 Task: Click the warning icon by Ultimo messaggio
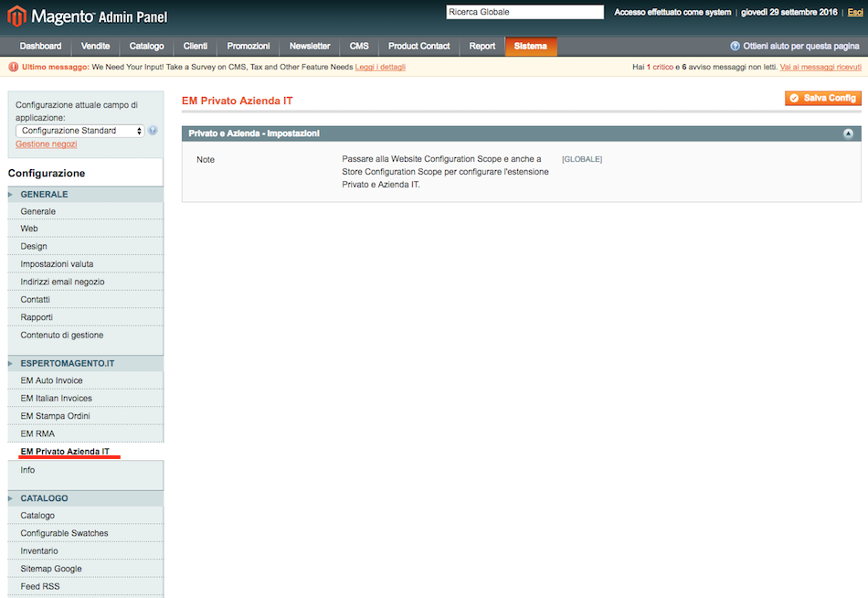pyautogui.click(x=14, y=67)
